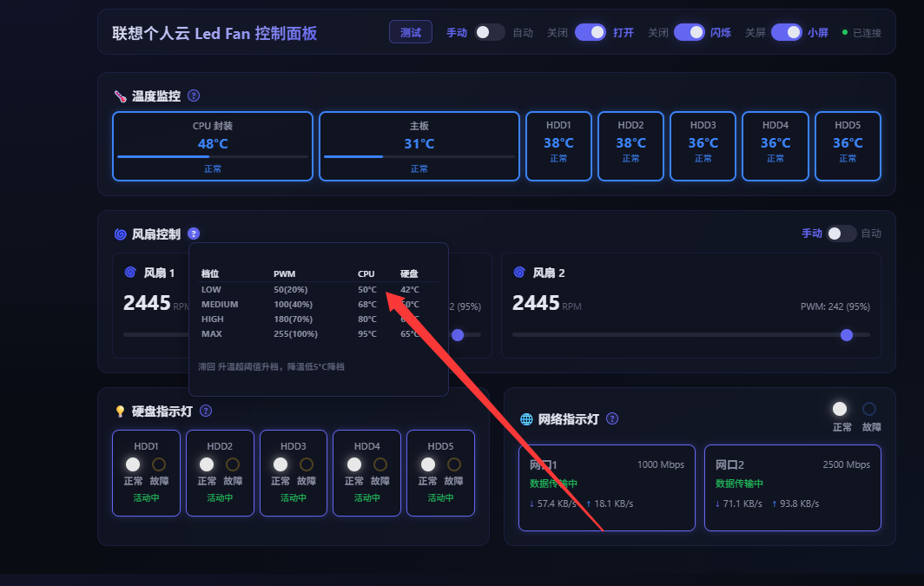Screen dimensions: 924x586
Task: Select HDD1 正常 indicator light
Action: click(133, 464)
